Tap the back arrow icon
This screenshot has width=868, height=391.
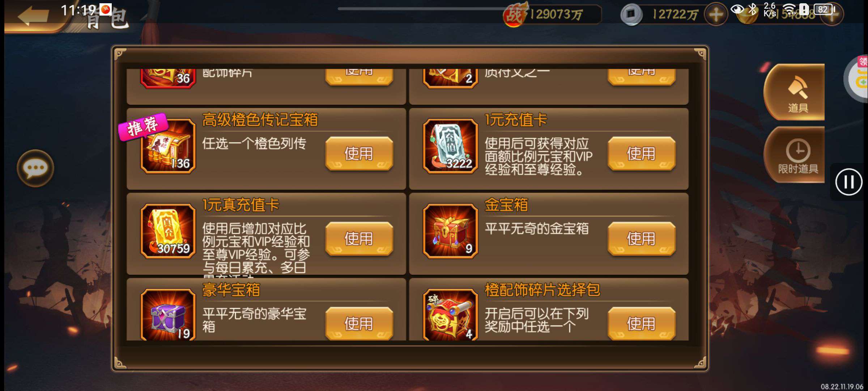33,15
